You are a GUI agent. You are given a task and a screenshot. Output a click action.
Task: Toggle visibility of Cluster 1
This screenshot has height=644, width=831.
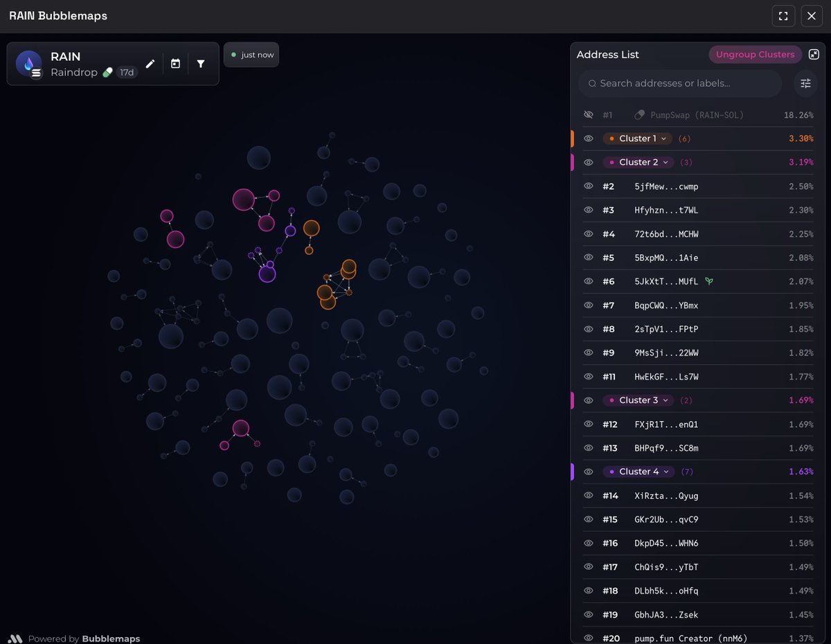point(589,138)
